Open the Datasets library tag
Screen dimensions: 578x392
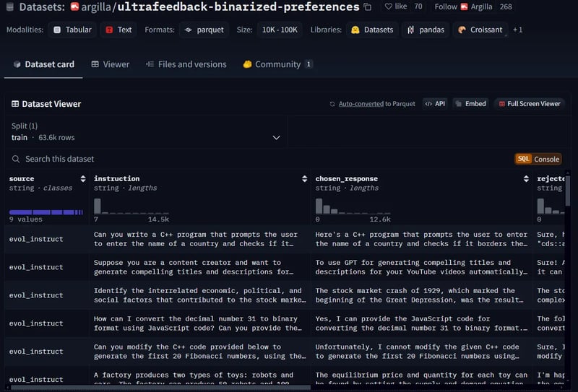coord(372,30)
